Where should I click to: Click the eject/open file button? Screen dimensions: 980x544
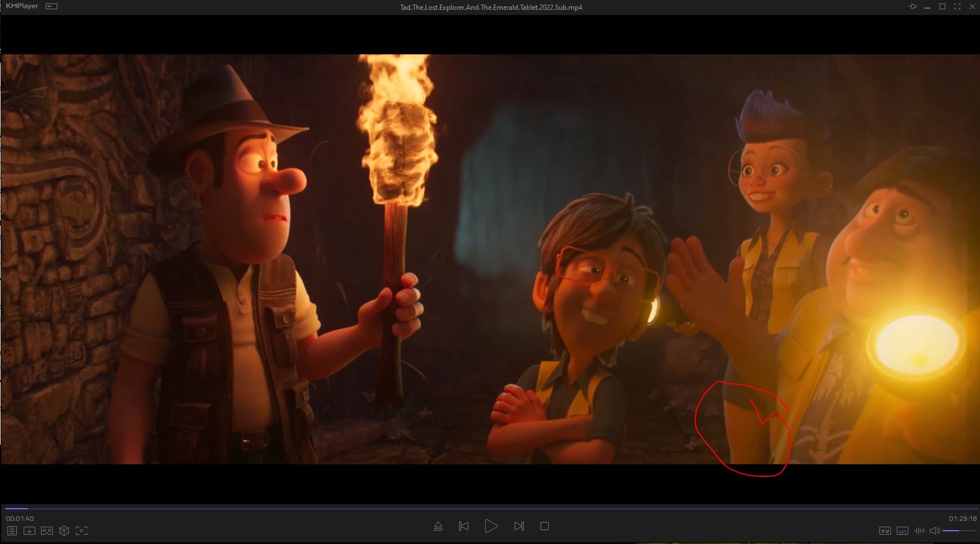(x=438, y=526)
